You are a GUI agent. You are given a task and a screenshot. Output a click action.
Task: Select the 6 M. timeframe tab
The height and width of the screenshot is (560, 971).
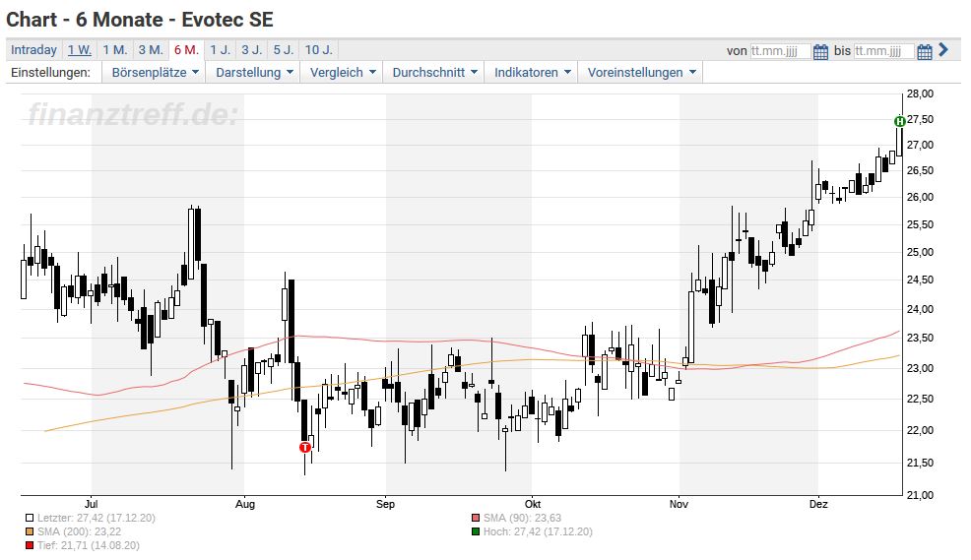click(186, 50)
